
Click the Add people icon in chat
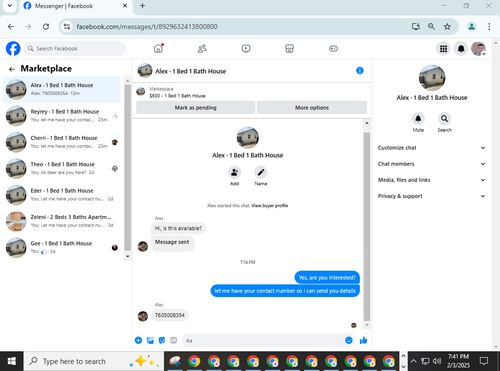click(x=234, y=172)
